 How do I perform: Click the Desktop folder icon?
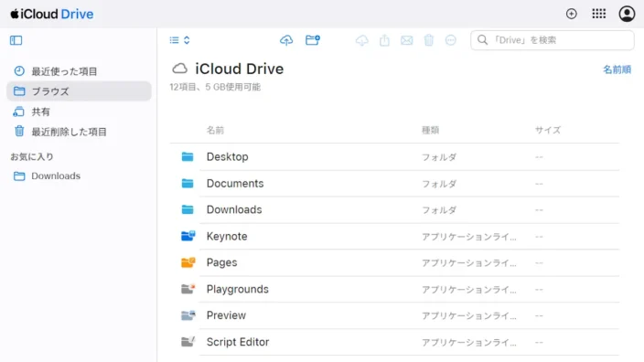188,157
